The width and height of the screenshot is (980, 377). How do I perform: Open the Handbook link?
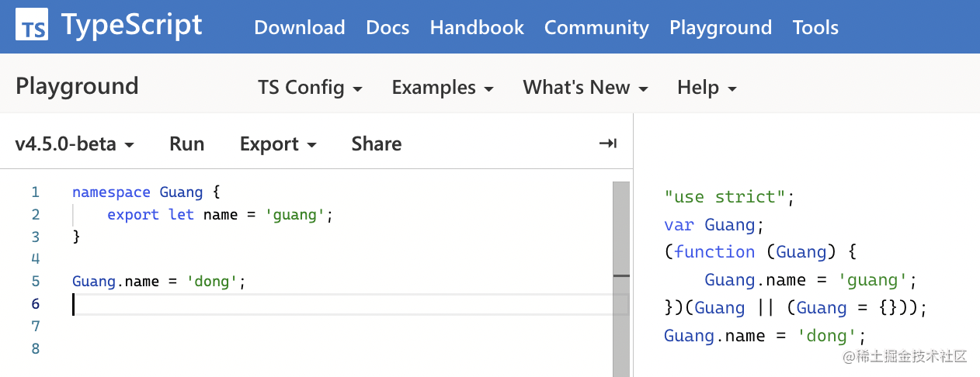coord(477,28)
